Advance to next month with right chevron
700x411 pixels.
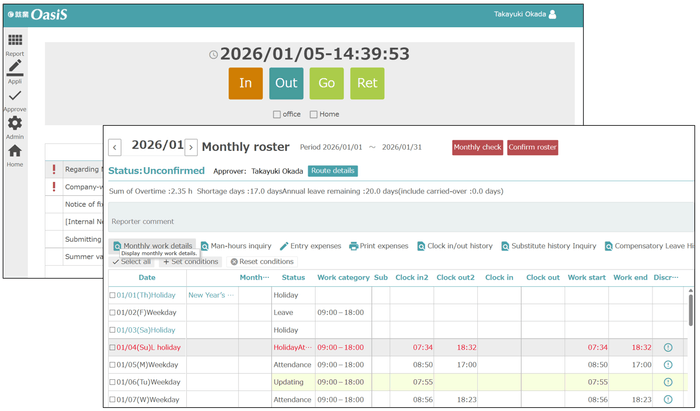(191, 147)
